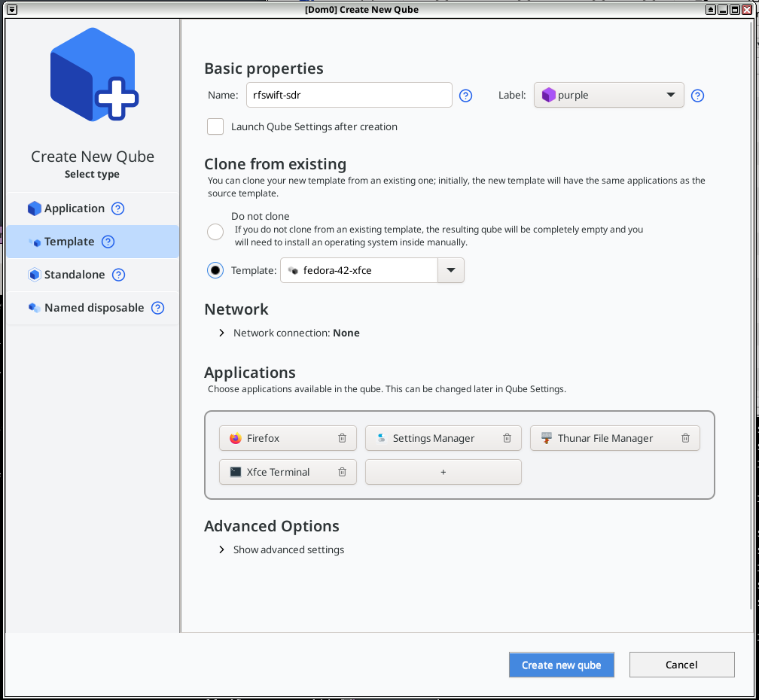The height and width of the screenshot is (700, 759).
Task: Show advanced settings
Action: point(221,549)
